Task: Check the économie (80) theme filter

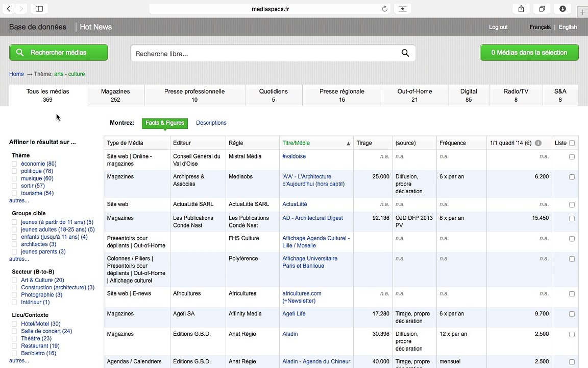Action: (x=14, y=164)
